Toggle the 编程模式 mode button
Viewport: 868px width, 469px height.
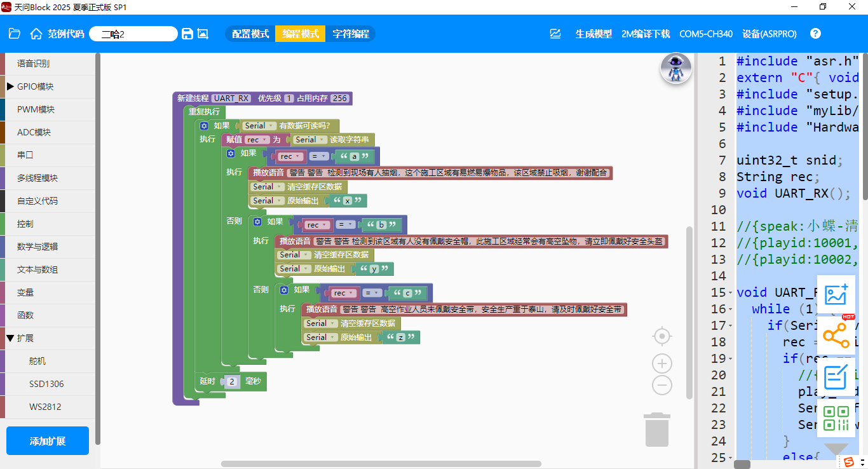tap(301, 34)
